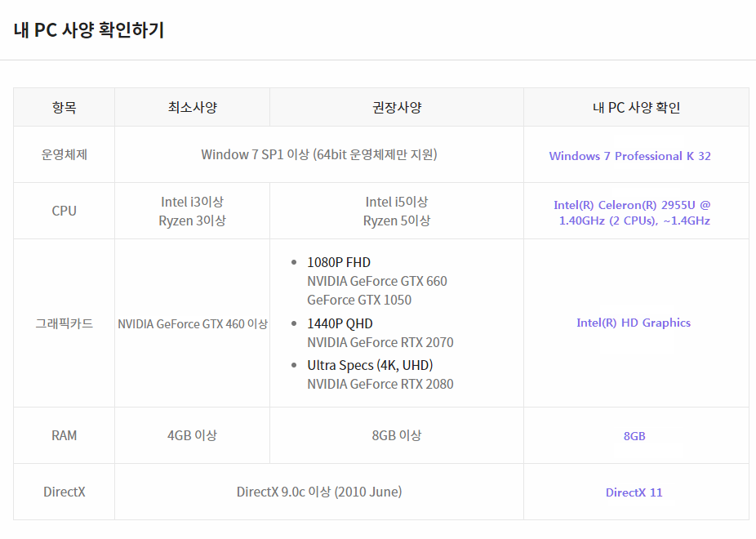Select the '항목' column header
Screen dimensions: 756x539
(x=64, y=107)
